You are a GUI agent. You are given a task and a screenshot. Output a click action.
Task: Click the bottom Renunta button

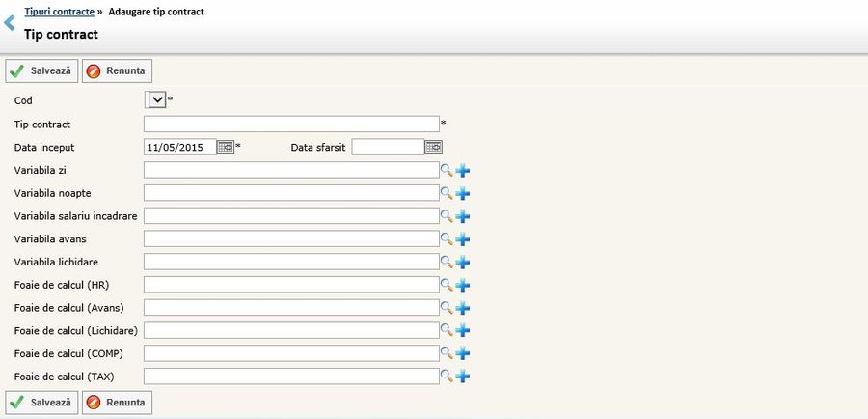point(117,402)
